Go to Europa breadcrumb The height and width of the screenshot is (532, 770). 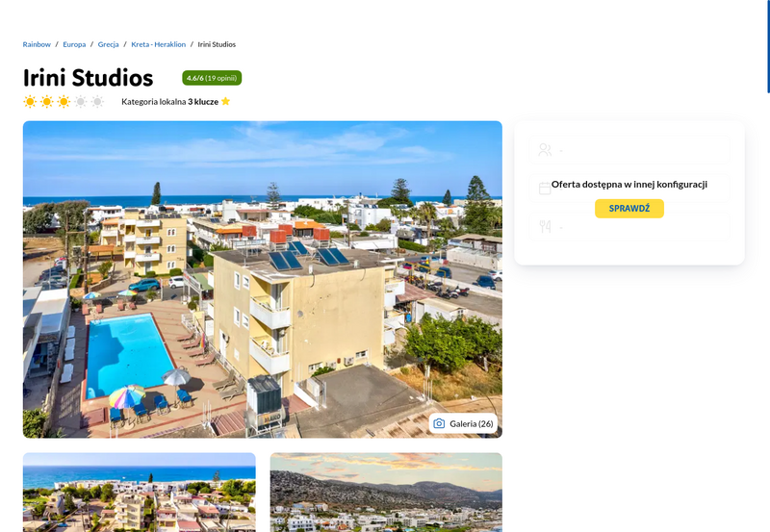(74, 44)
